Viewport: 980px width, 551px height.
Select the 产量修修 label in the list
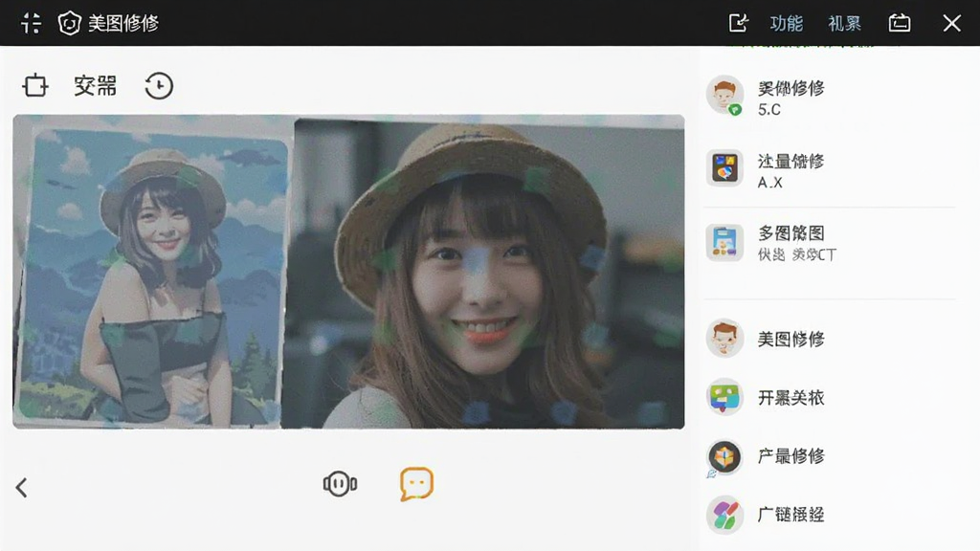click(x=791, y=456)
